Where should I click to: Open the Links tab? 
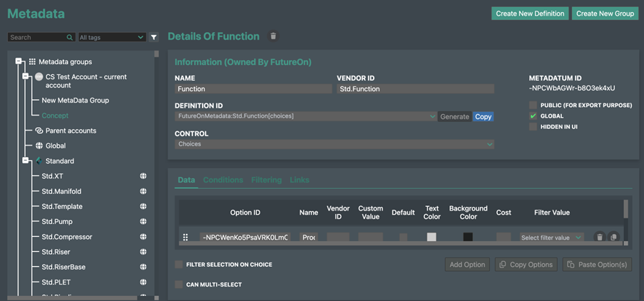(300, 180)
